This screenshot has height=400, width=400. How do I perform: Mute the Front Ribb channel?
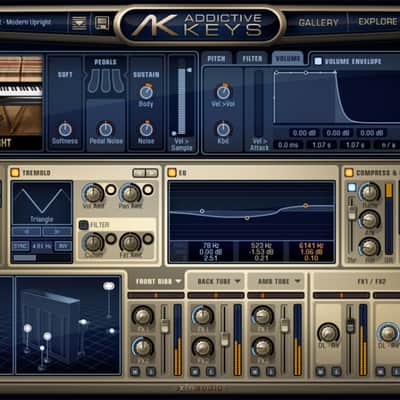(x=135, y=371)
